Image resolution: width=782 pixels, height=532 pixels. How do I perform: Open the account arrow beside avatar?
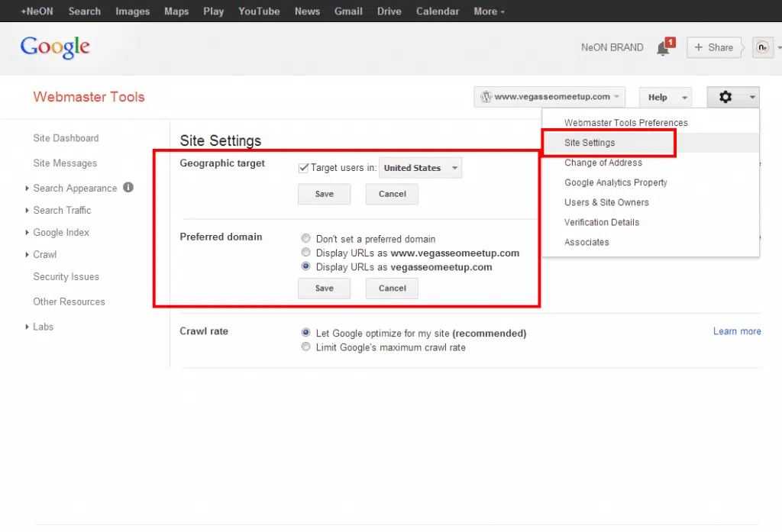(779, 48)
